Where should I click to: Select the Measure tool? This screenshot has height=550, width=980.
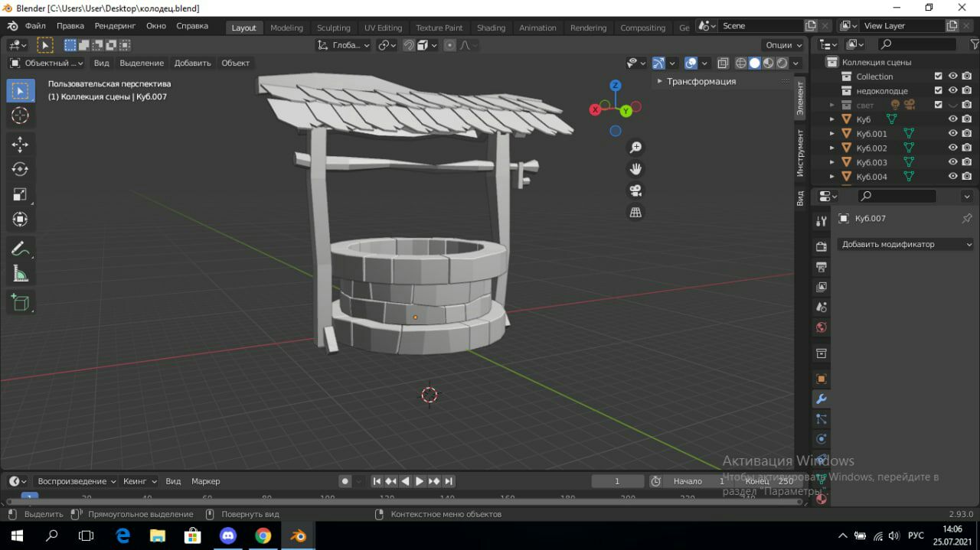pyautogui.click(x=21, y=273)
